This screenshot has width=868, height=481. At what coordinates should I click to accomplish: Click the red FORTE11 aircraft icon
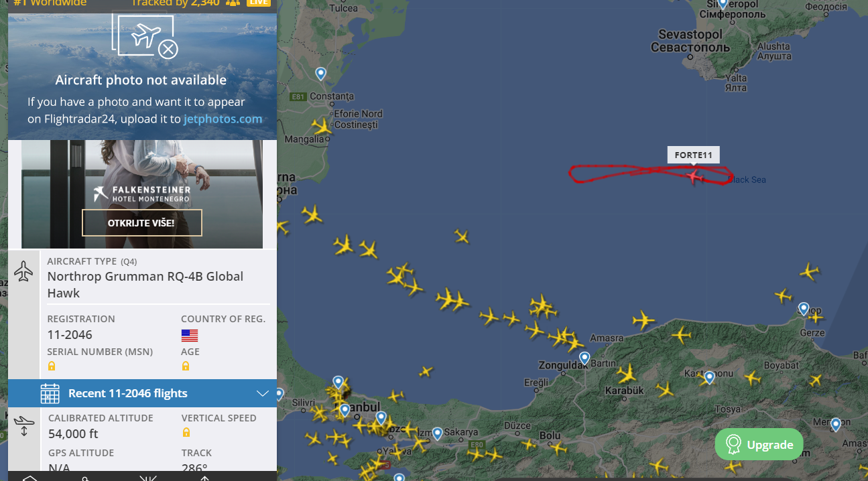[694, 176]
